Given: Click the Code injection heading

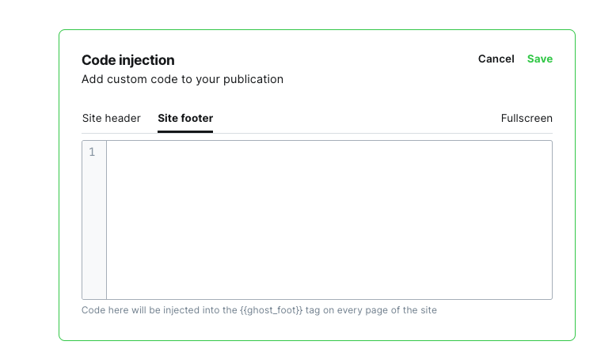Looking at the screenshot, I should tap(128, 60).
